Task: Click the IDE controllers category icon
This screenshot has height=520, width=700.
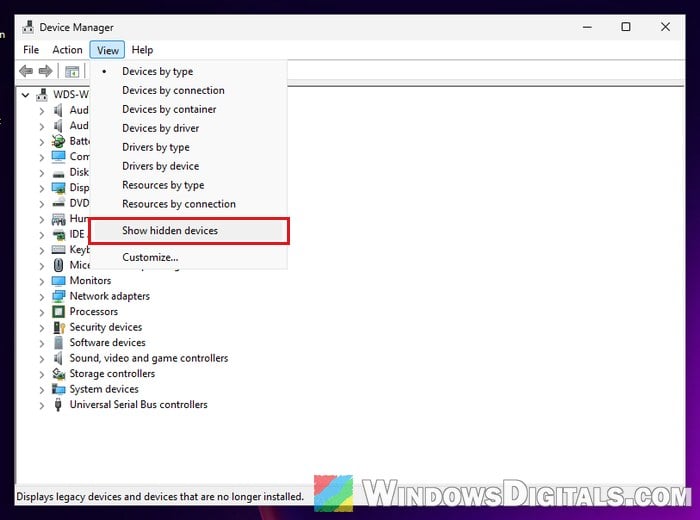Action: (58, 234)
